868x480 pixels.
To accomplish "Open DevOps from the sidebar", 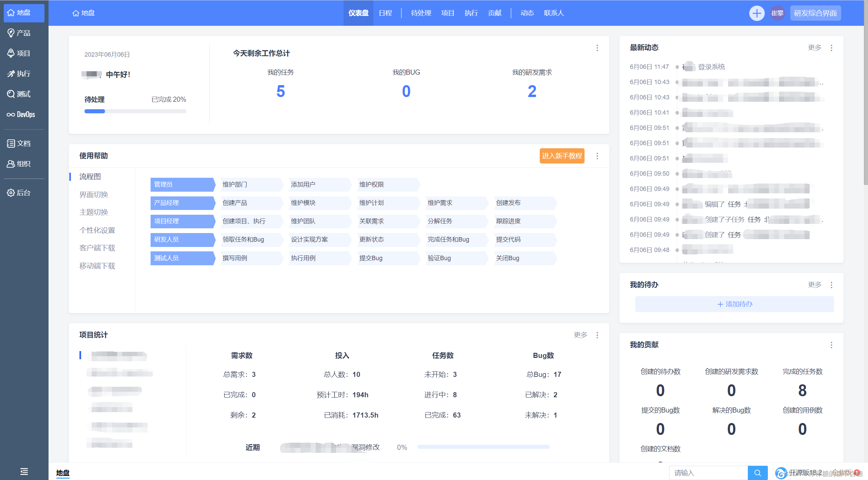I will pyautogui.click(x=21, y=114).
